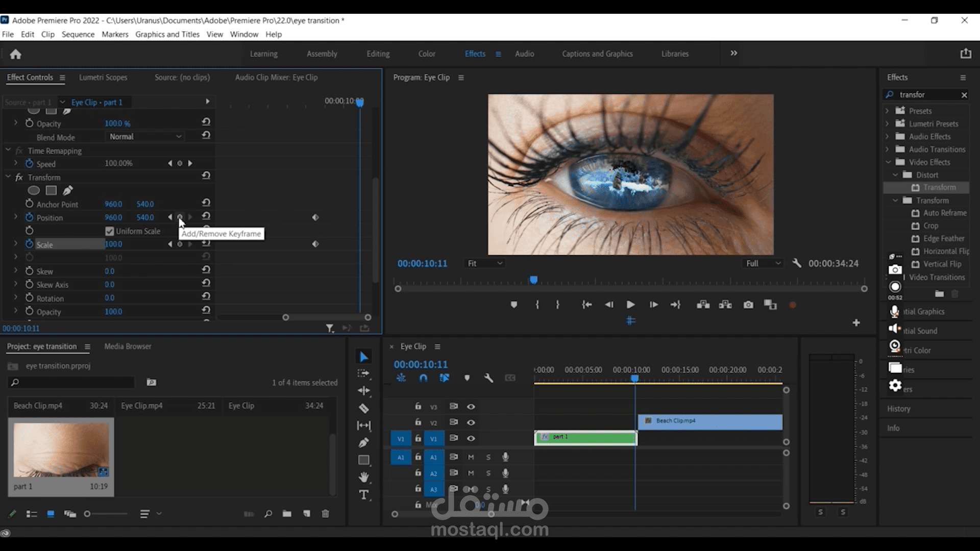The image size is (980, 551).
Task: Clear the Effects search field
Action: coord(964,95)
